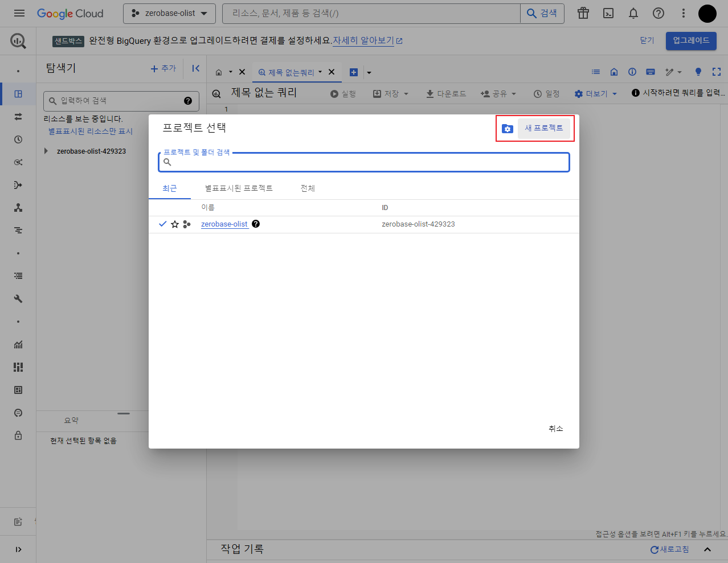Star the zerobase-olist project
This screenshot has width=728, height=563.
175,224
